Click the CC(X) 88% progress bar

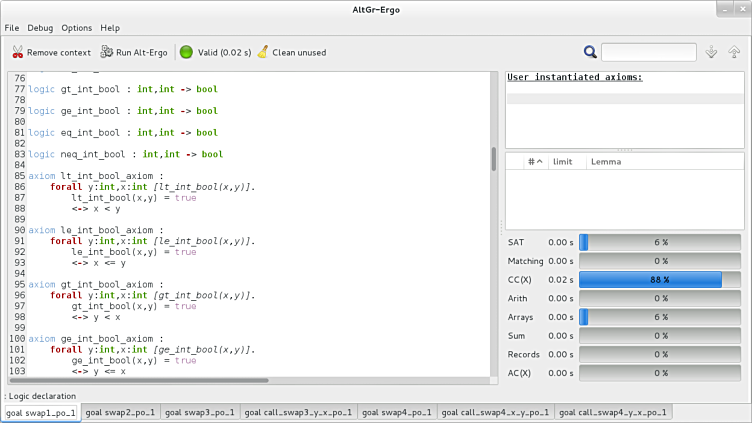(x=660, y=280)
